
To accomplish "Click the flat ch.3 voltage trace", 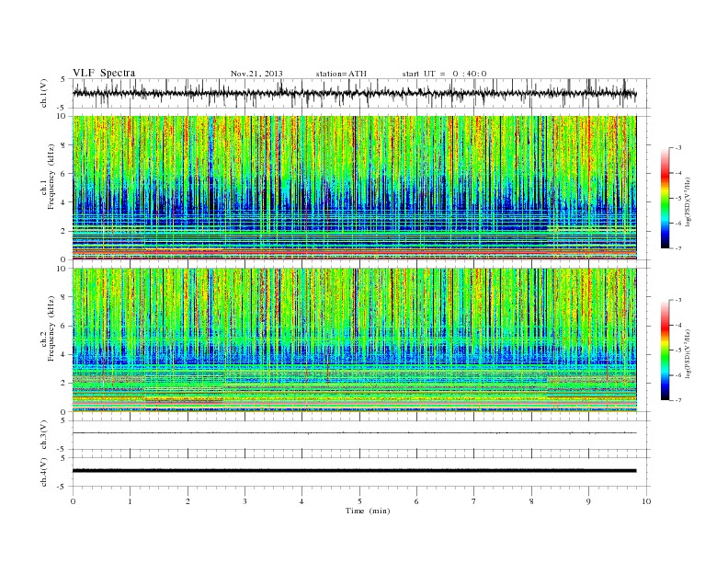I will tap(354, 433).
